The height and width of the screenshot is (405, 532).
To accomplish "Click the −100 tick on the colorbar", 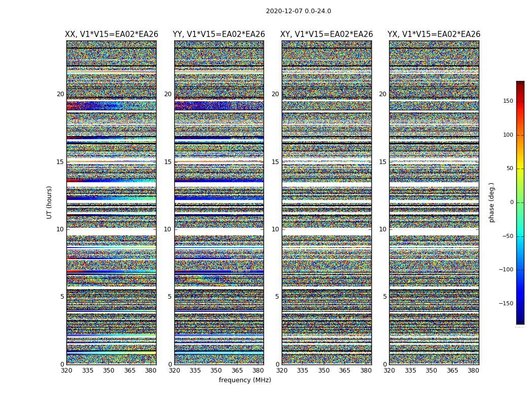I will 506,269.
